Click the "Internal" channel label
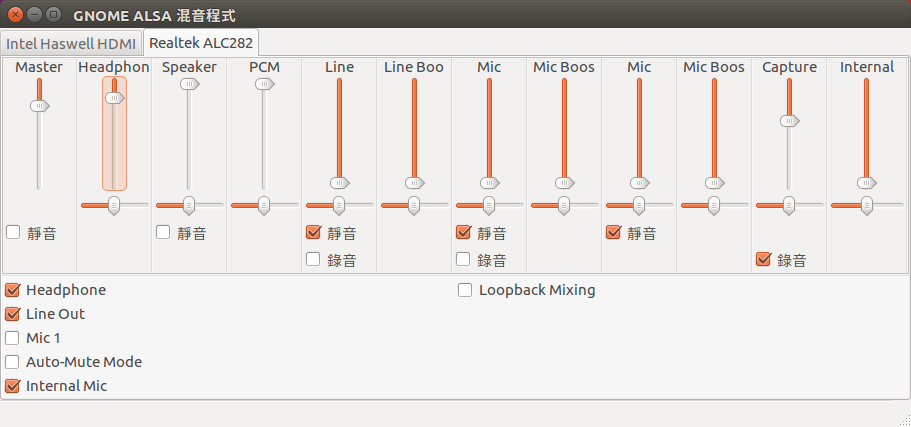Viewport: 911px width, 427px height. 867,67
